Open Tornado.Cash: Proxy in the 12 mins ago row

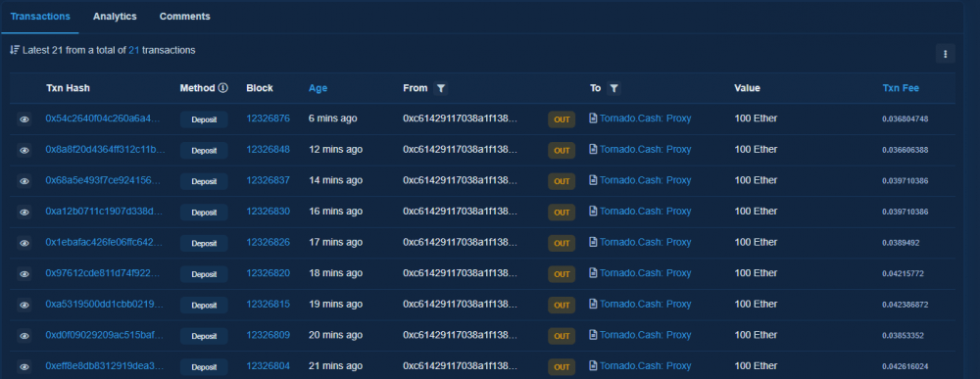(646, 149)
